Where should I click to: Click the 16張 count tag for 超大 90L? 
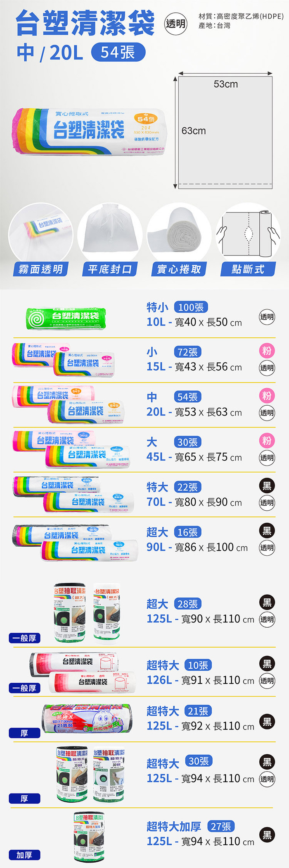click(187, 532)
